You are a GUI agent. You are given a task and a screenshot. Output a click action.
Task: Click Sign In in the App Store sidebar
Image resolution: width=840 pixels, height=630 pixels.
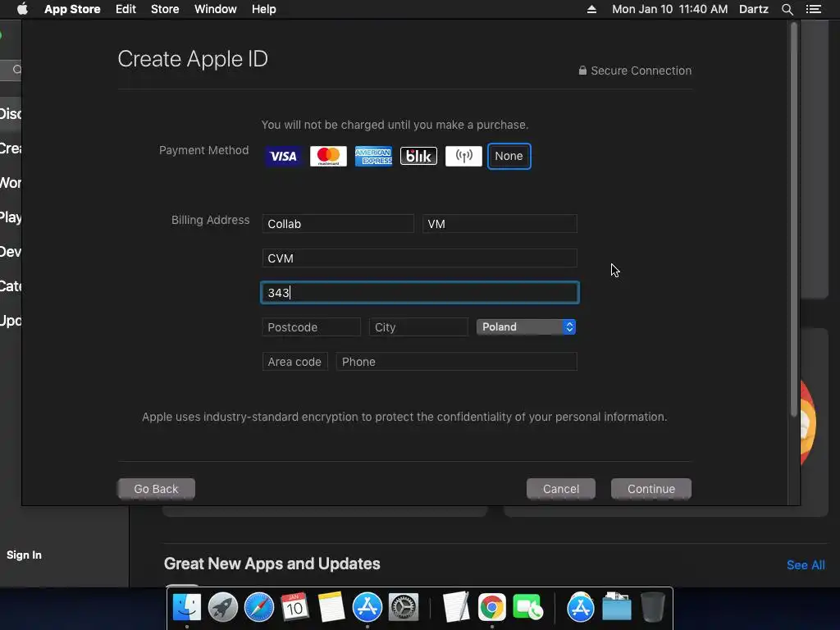pos(24,555)
